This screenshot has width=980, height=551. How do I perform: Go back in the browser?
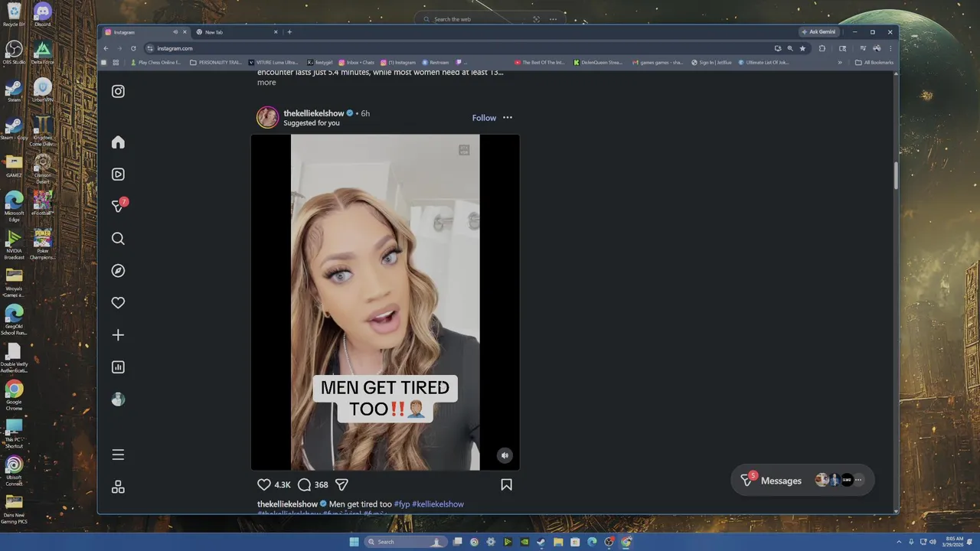point(106,48)
